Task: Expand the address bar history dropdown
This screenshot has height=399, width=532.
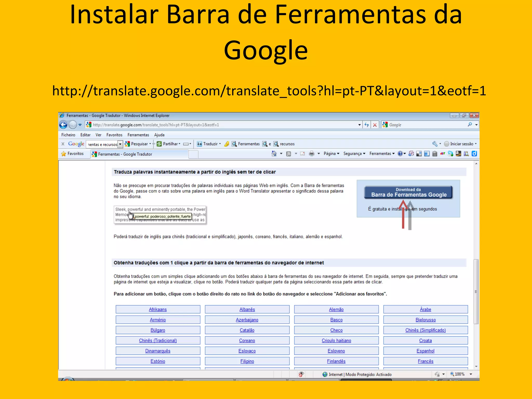Action: 360,125
